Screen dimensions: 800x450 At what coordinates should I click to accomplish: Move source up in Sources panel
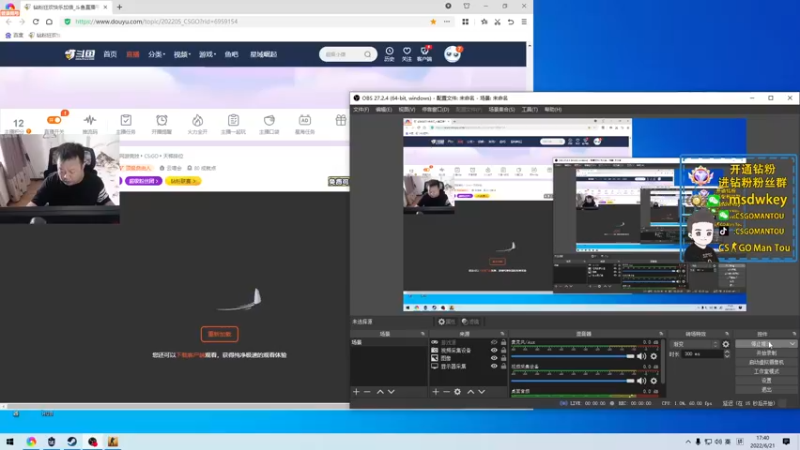pos(470,392)
